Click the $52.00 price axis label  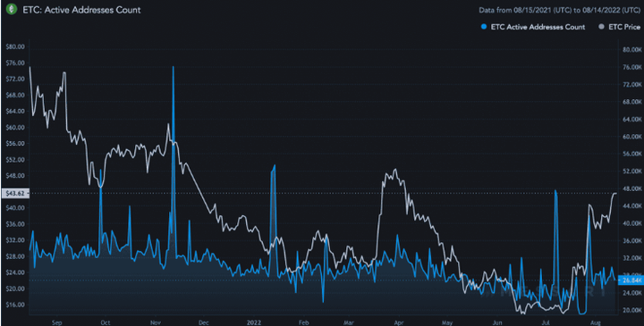point(15,160)
